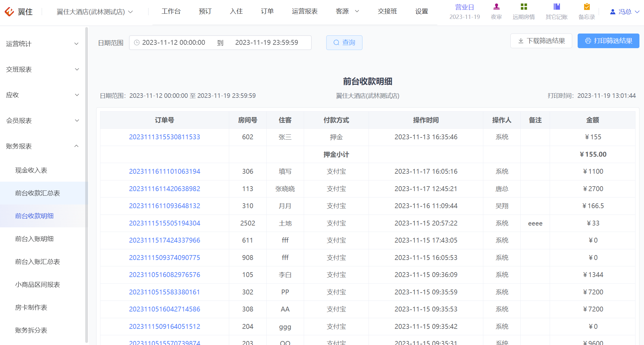This screenshot has height=345, width=644.
Task: Open order 2023111611093648132 link
Action: 165,206
